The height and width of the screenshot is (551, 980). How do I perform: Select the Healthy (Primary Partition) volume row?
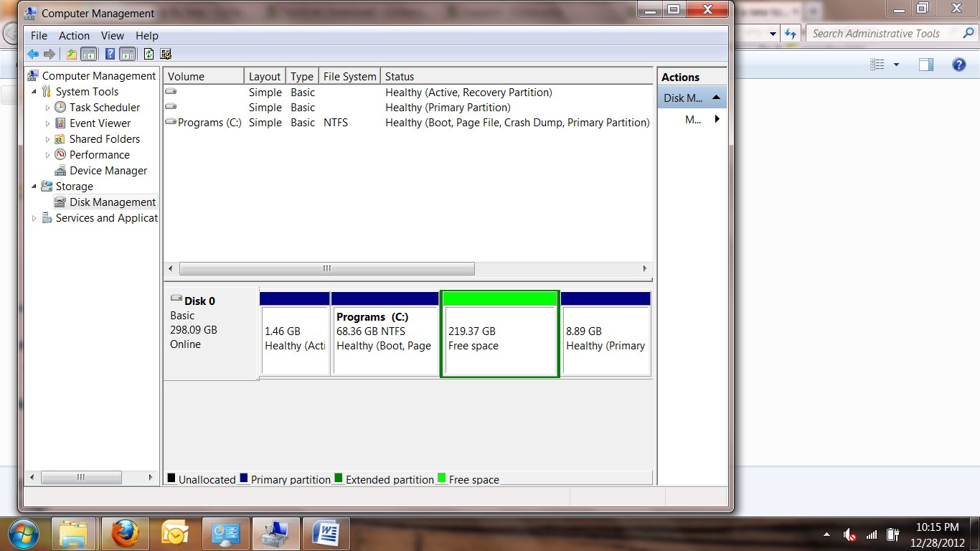coord(408,108)
